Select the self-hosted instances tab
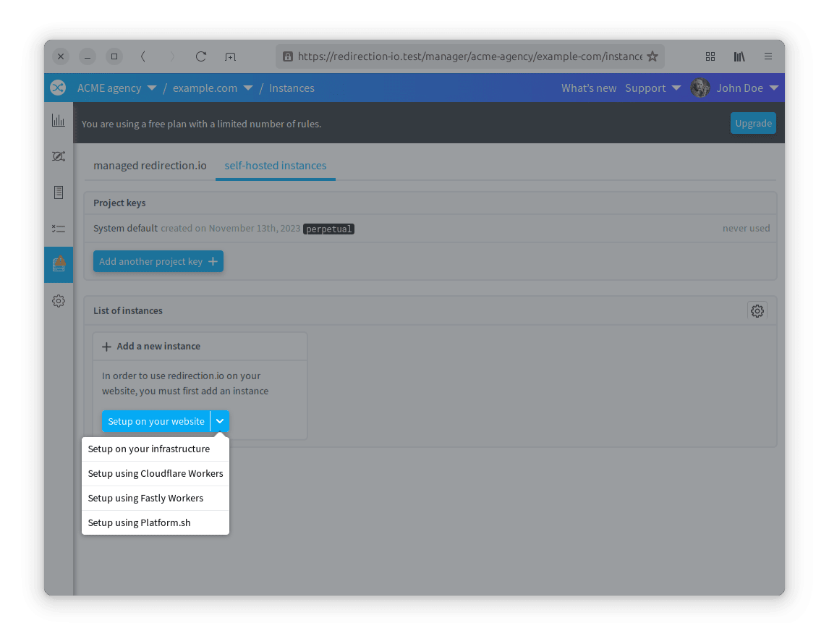This screenshot has height=644, width=829. click(x=275, y=165)
